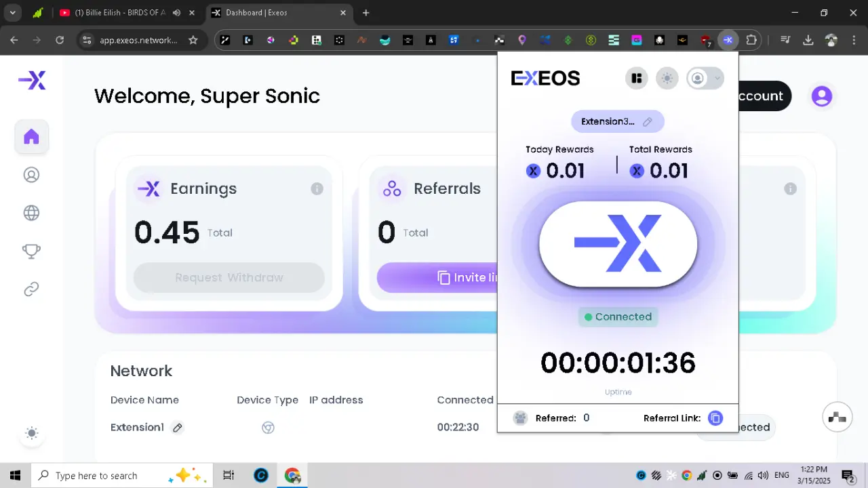Show info tooltip on Earnings card
This screenshot has width=868, height=488.
click(x=317, y=188)
